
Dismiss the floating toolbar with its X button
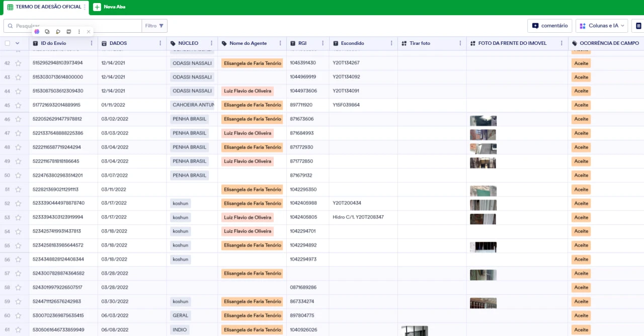[x=89, y=31]
